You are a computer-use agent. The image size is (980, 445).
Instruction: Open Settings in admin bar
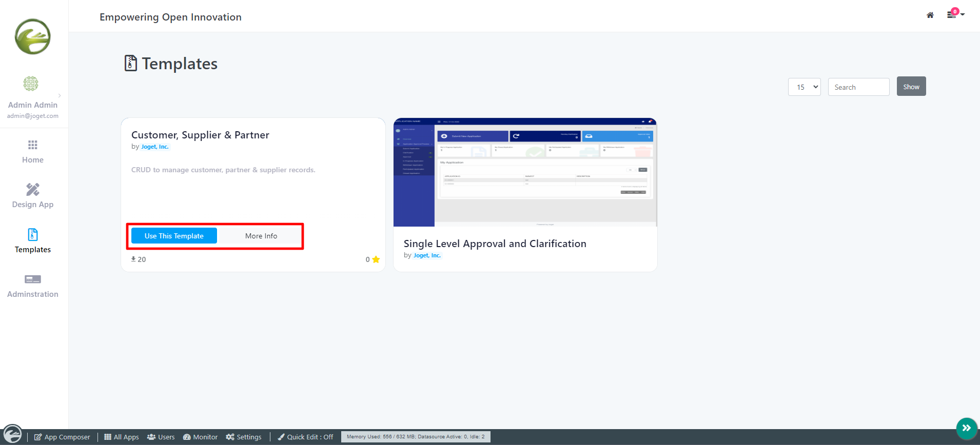pyautogui.click(x=244, y=437)
